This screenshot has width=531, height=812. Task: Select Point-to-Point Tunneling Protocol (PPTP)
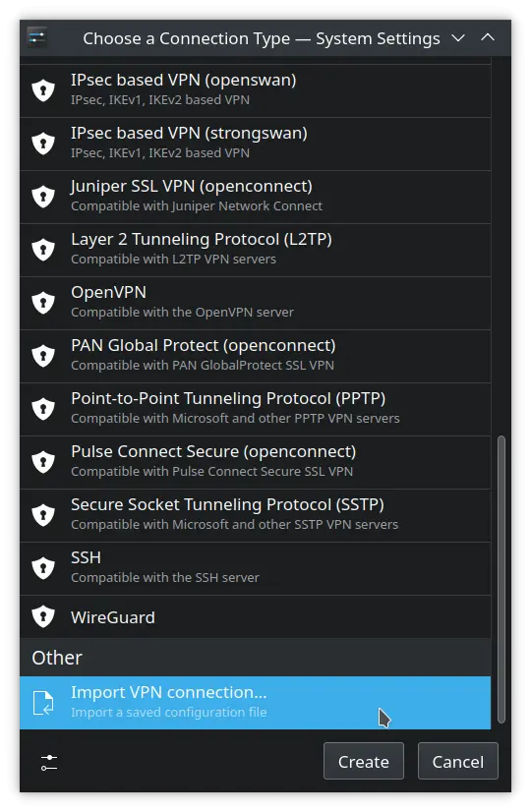255,409
